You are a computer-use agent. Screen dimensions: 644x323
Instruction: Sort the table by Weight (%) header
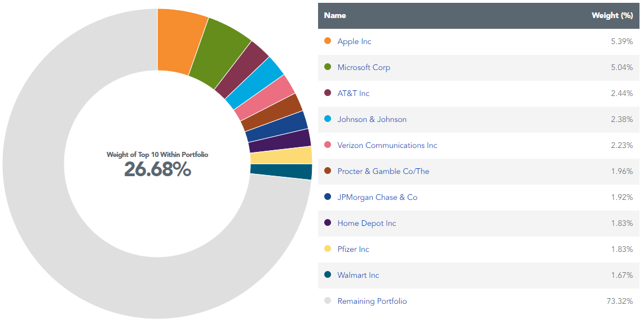[x=612, y=15]
